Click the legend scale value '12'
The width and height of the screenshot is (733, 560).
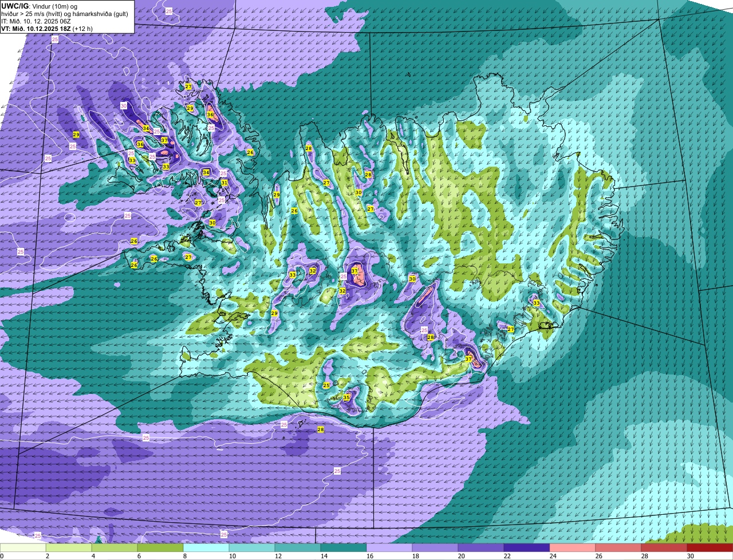point(278,556)
